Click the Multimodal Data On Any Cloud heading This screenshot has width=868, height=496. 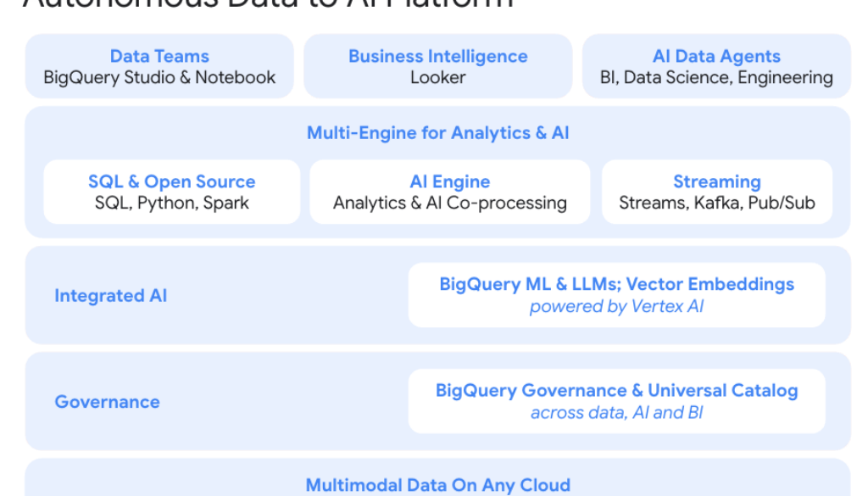tap(437, 486)
